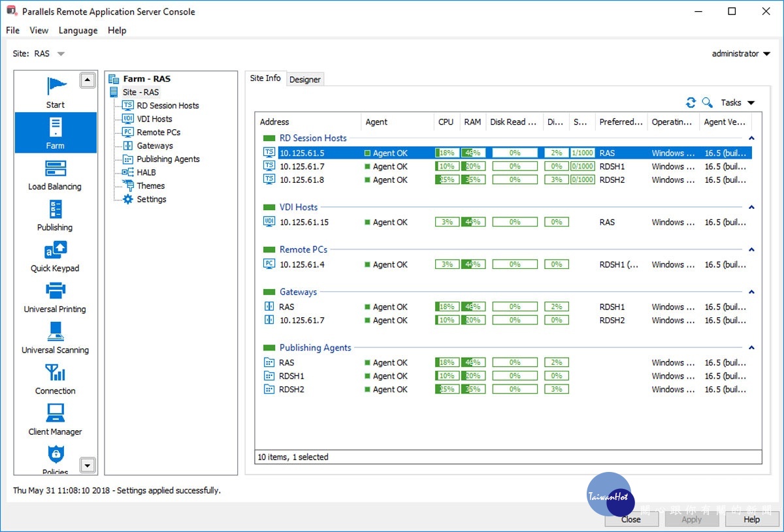Click the Close button

click(631, 520)
